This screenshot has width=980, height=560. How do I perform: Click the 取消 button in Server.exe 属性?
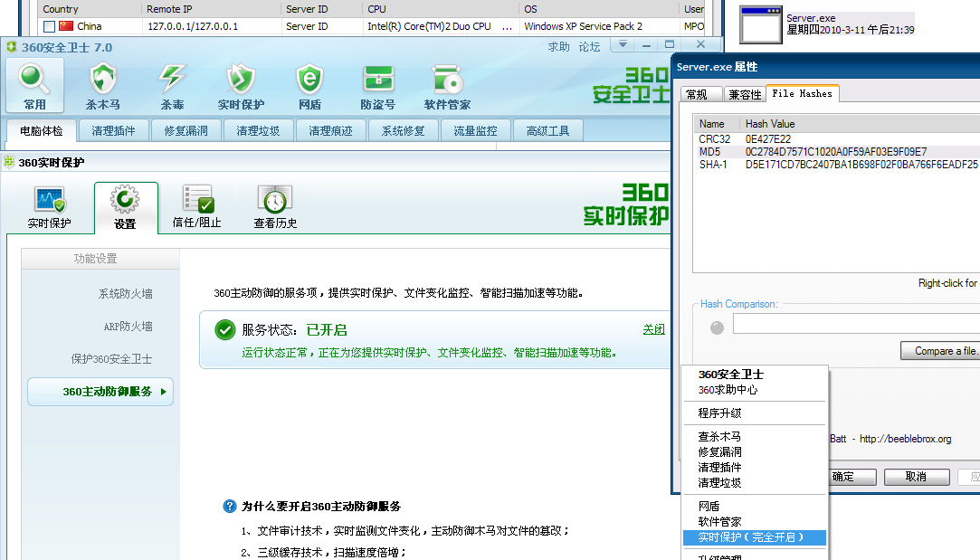tap(917, 477)
